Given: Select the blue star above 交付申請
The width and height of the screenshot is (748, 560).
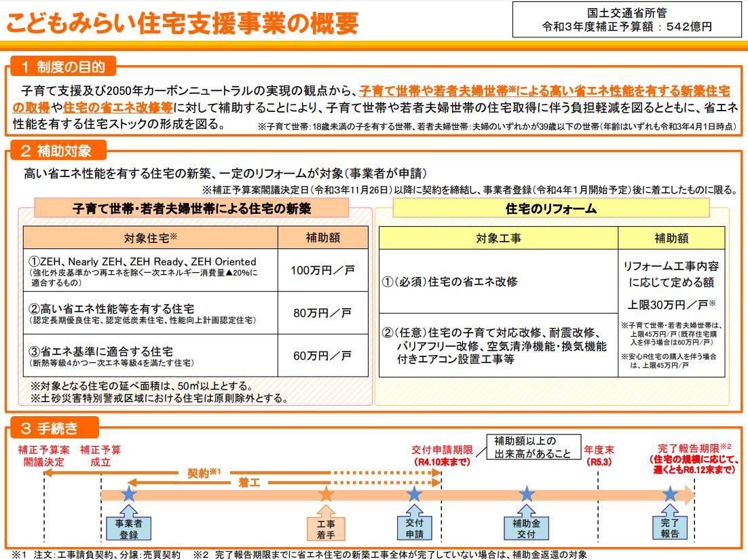Looking at the screenshot, I should (x=414, y=494).
